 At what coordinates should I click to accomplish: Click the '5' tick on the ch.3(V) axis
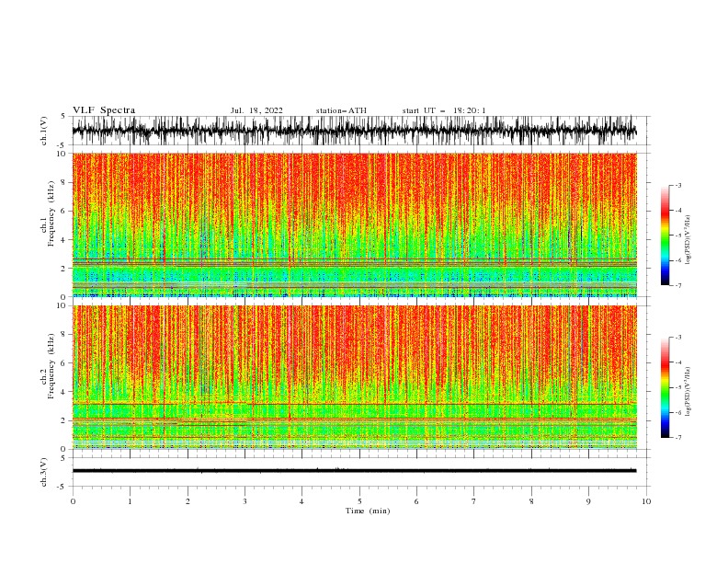pos(63,458)
